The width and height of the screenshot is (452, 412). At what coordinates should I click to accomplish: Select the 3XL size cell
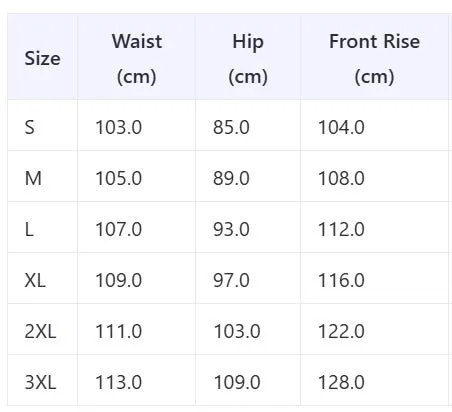[40, 382]
